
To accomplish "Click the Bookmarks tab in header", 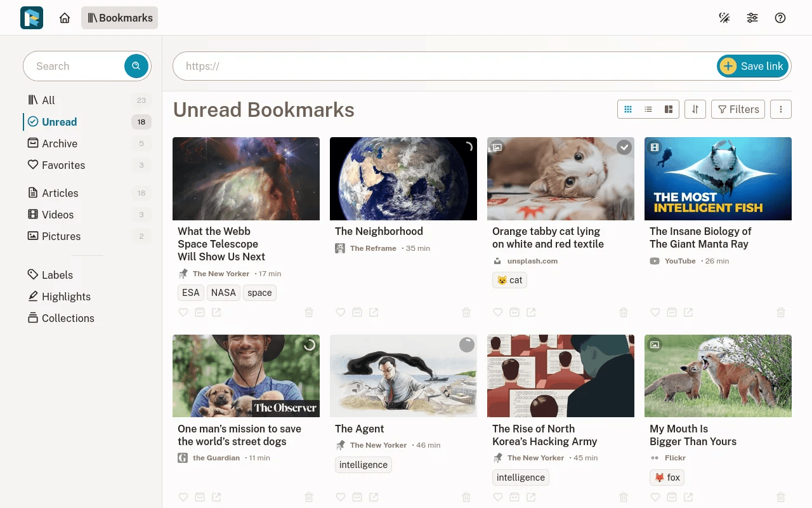I will point(119,18).
